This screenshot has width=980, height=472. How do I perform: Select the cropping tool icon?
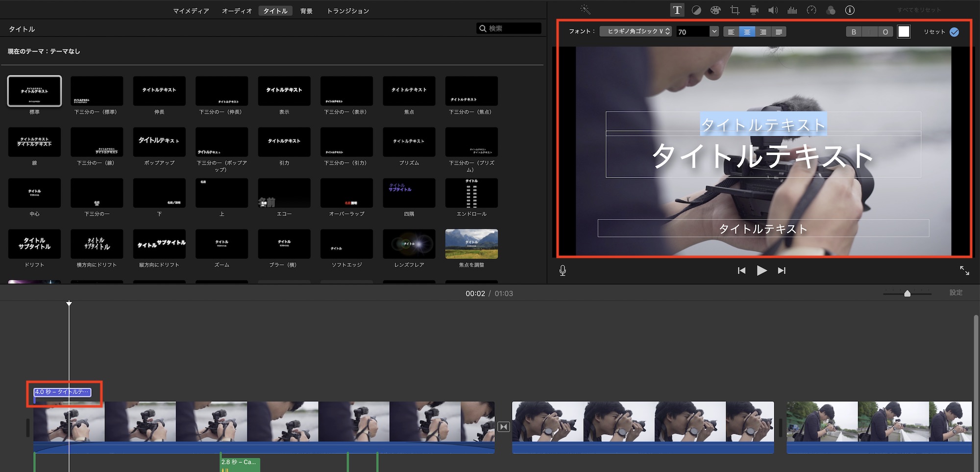point(735,10)
